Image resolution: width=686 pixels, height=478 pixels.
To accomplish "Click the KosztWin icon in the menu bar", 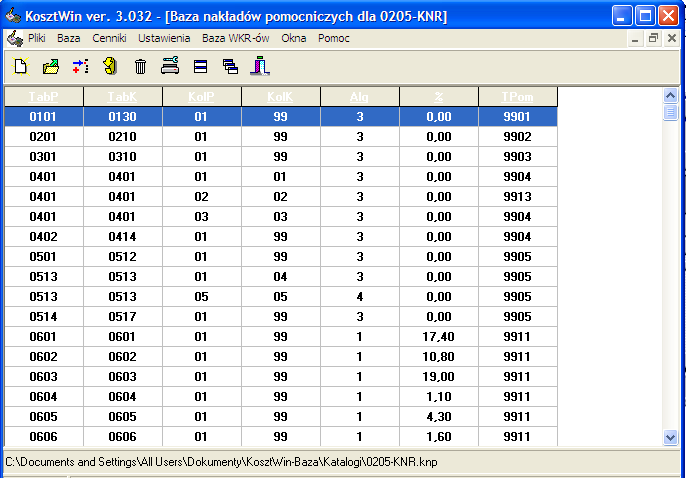I will pyautogui.click(x=14, y=39).
